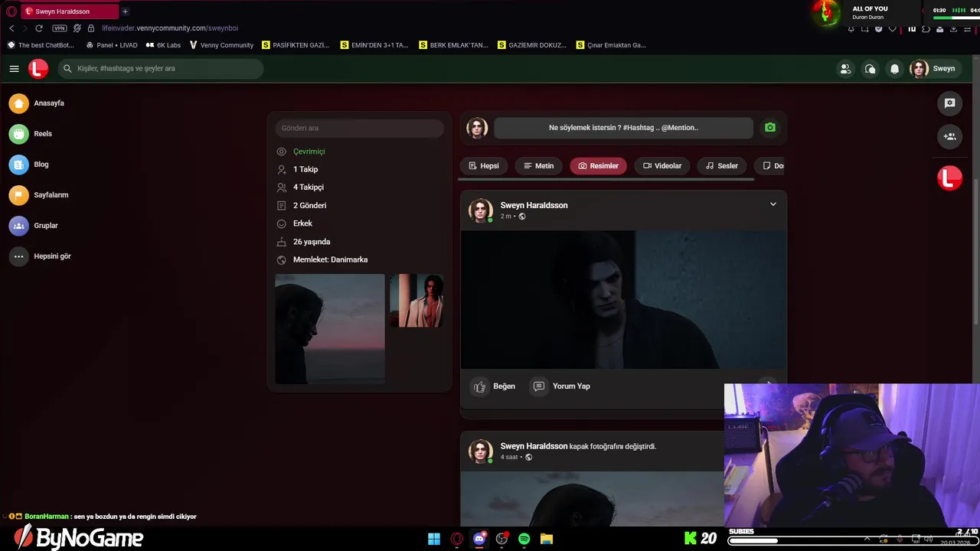Reload the page with the browser refresh icon

coord(39,28)
